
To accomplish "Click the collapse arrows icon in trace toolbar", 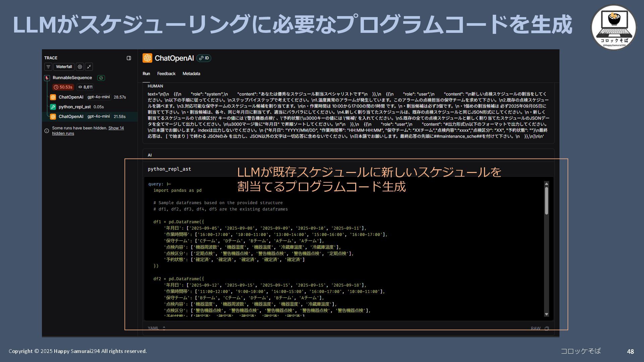I will 89,67.
